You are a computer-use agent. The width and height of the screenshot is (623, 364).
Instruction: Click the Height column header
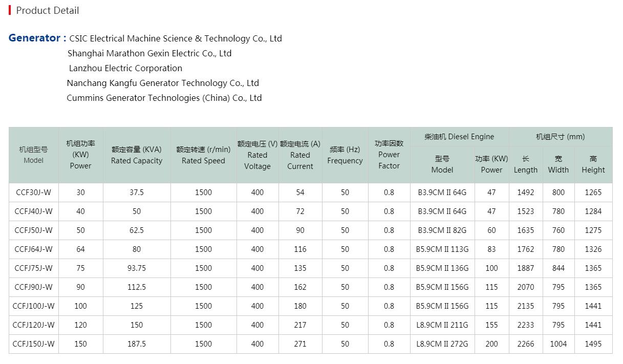pyautogui.click(x=593, y=164)
